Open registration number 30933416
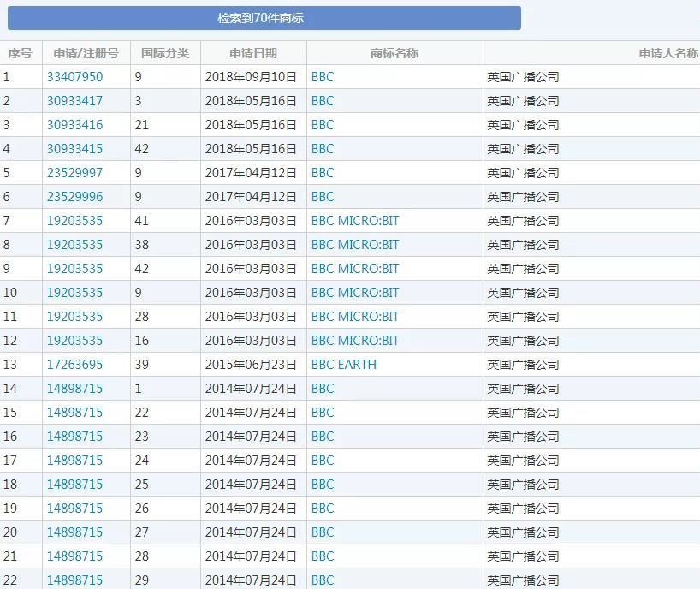The width and height of the screenshot is (700, 589). (x=74, y=125)
